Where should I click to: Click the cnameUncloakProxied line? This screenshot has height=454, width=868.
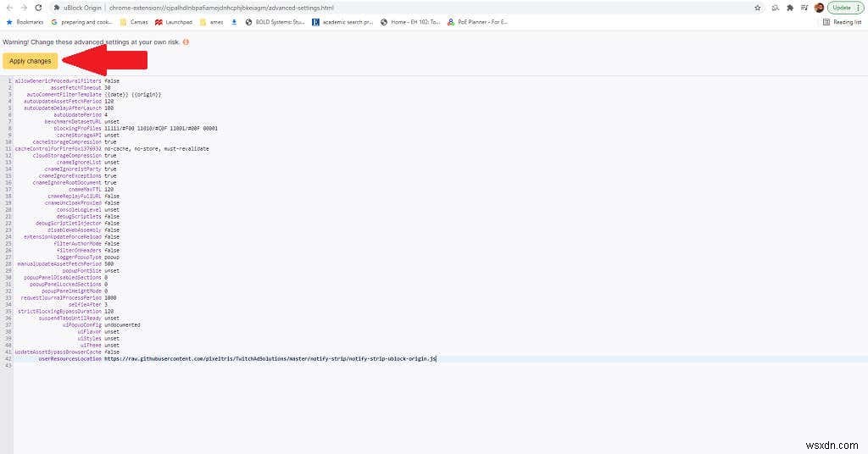tap(82, 203)
